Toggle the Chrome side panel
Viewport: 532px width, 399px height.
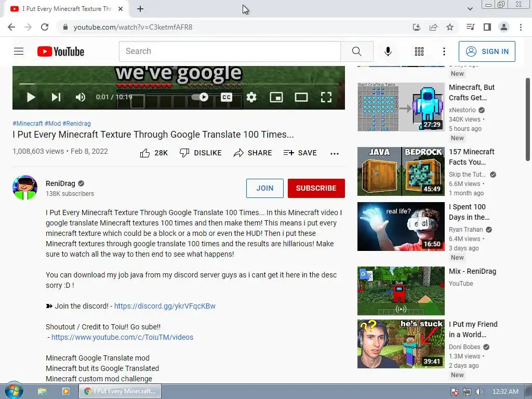487,27
